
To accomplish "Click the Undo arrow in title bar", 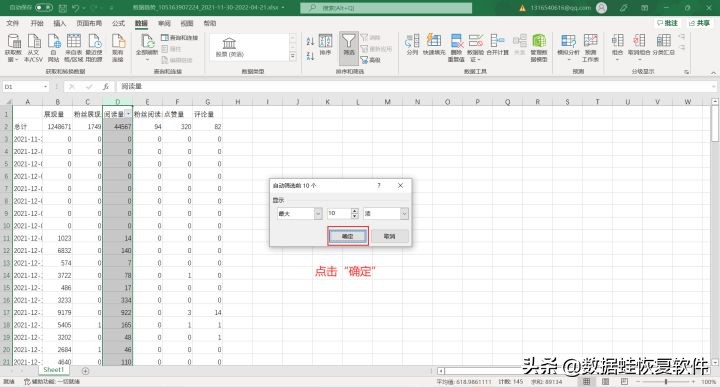I will click(x=76, y=8).
